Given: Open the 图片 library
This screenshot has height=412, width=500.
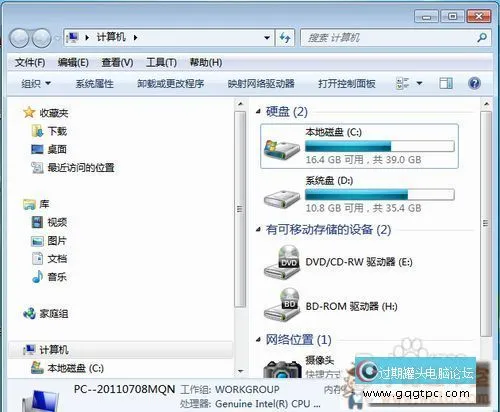Looking at the screenshot, I should pyautogui.click(x=49, y=240).
